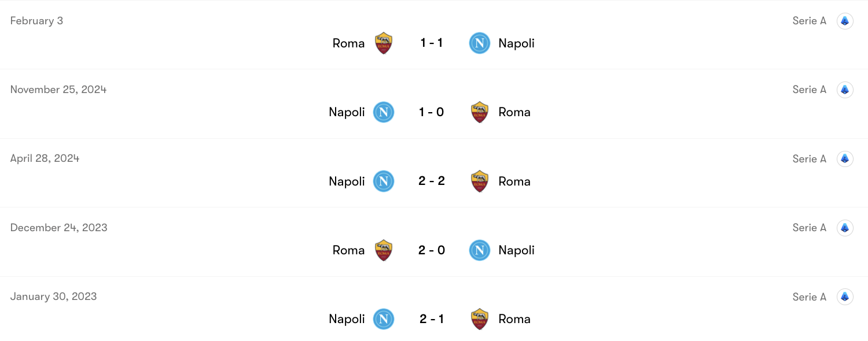Select the Roma badge in April 28, 2024 row

coord(480,181)
